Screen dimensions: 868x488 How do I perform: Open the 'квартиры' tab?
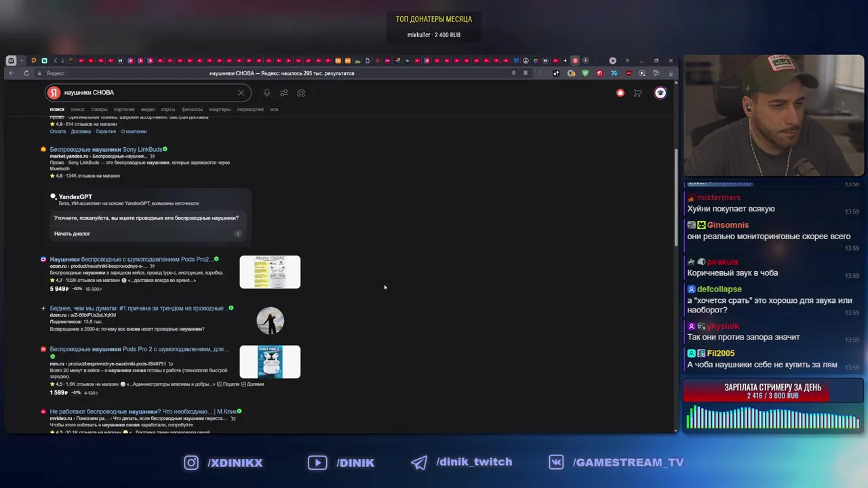pos(220,109)
